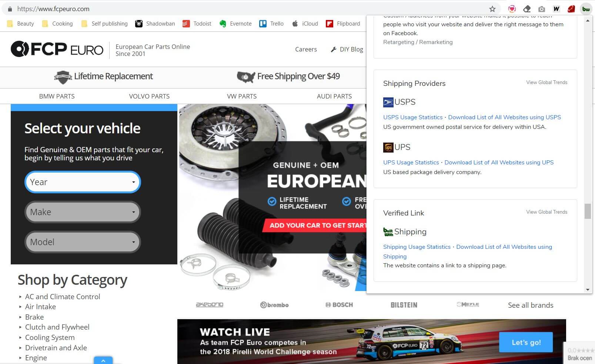Click the camera screenshot extension icon

(x=542, y=9)
